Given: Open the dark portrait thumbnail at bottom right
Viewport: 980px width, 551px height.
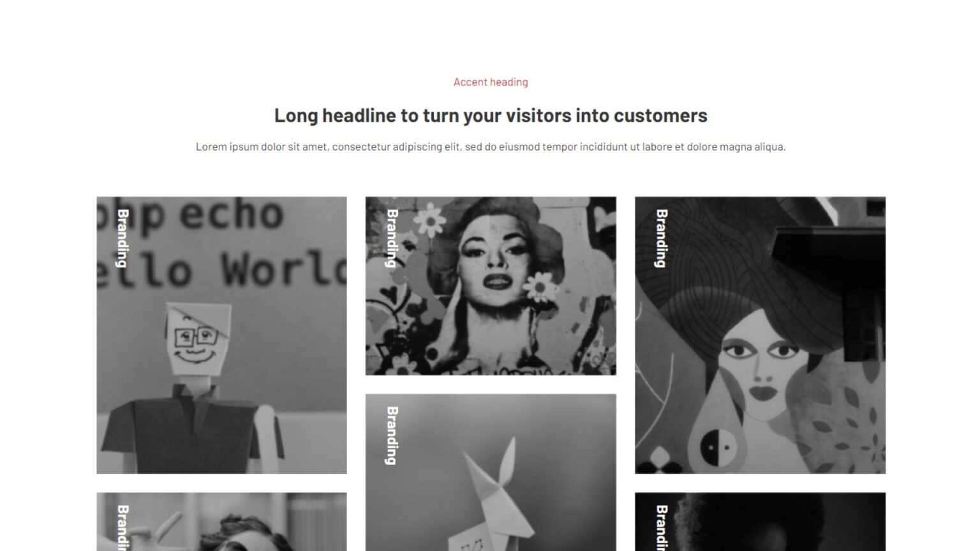Looking at the screenshot, I should point(760,522).
